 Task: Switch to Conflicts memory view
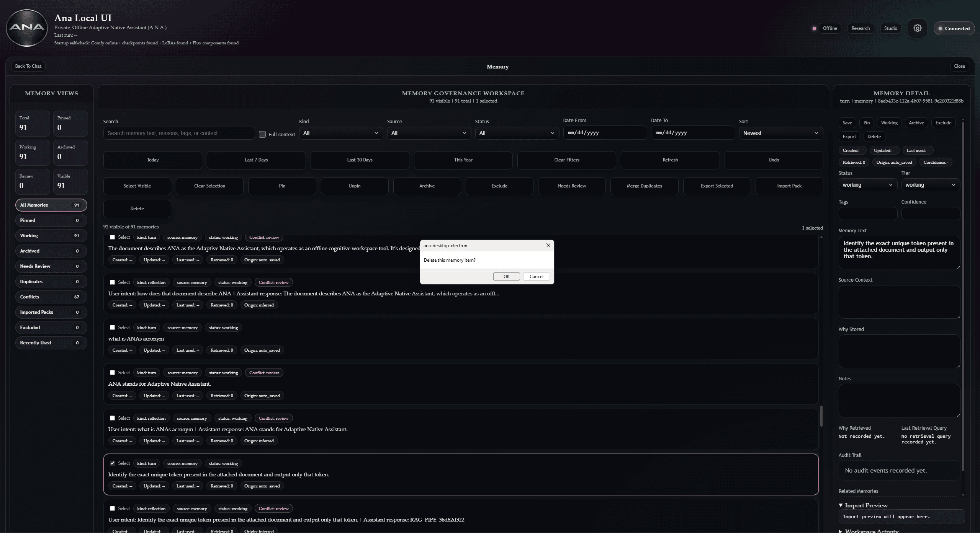pyautogui.click(x=51, y=297)
